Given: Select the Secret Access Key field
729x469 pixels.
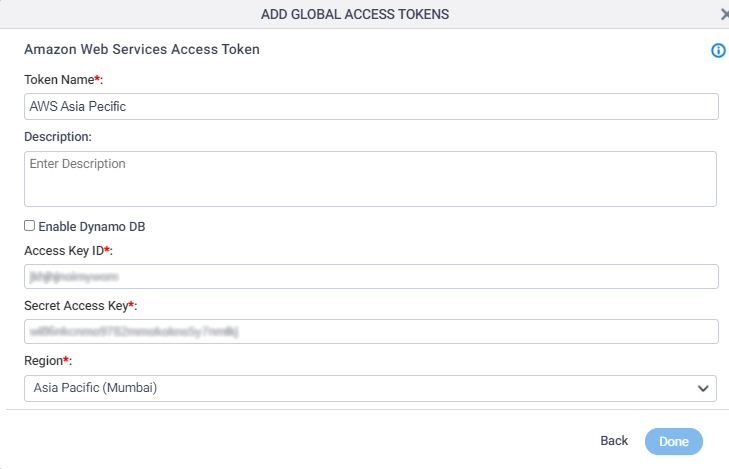Looking at the screenshot, I should pyautogui.click(x=371, y=331).
